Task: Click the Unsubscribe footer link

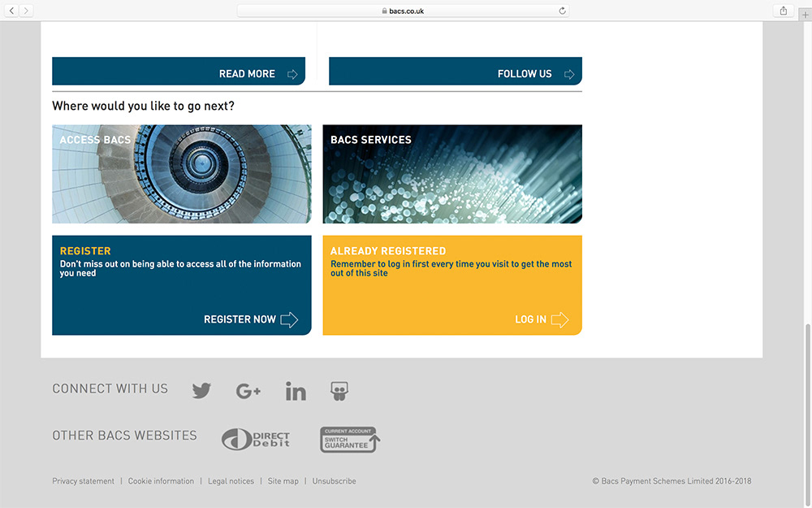Action: (x=334, y=481)
